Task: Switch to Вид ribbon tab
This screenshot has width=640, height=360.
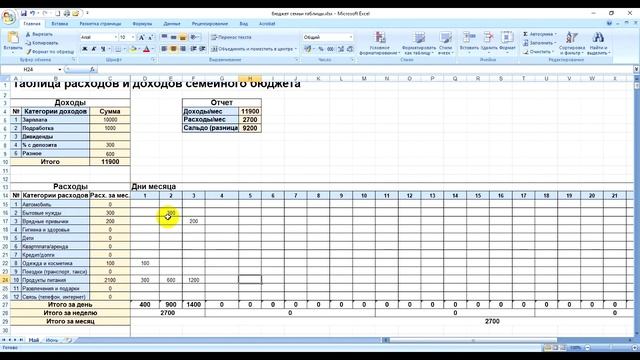Action: (244, 24)
